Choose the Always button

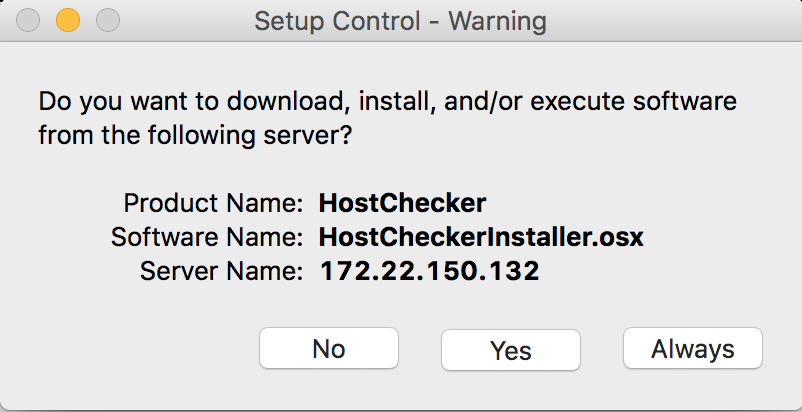(x=692, y=349)
